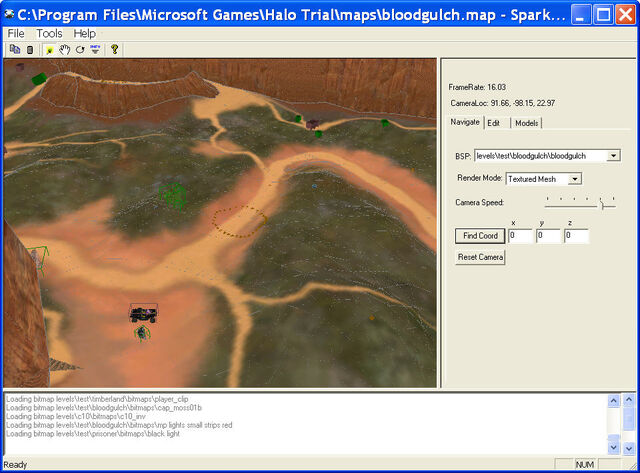Click the CameraLoc coordinates readout
This screenshot has height=473, width=640.
(502, 103)
